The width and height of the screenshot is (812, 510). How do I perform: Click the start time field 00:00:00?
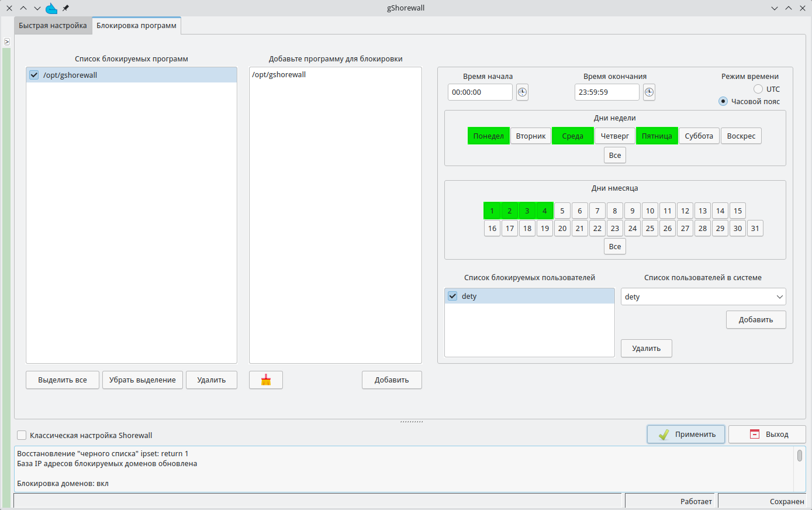[x=480, y=92]
